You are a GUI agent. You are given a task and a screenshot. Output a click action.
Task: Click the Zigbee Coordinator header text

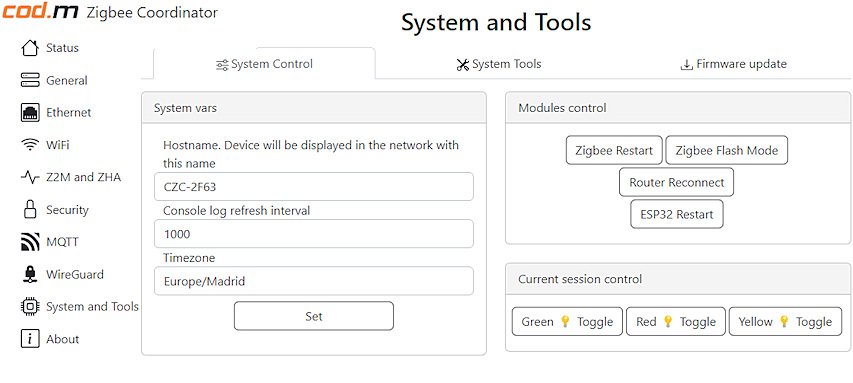tap(152, 13)
